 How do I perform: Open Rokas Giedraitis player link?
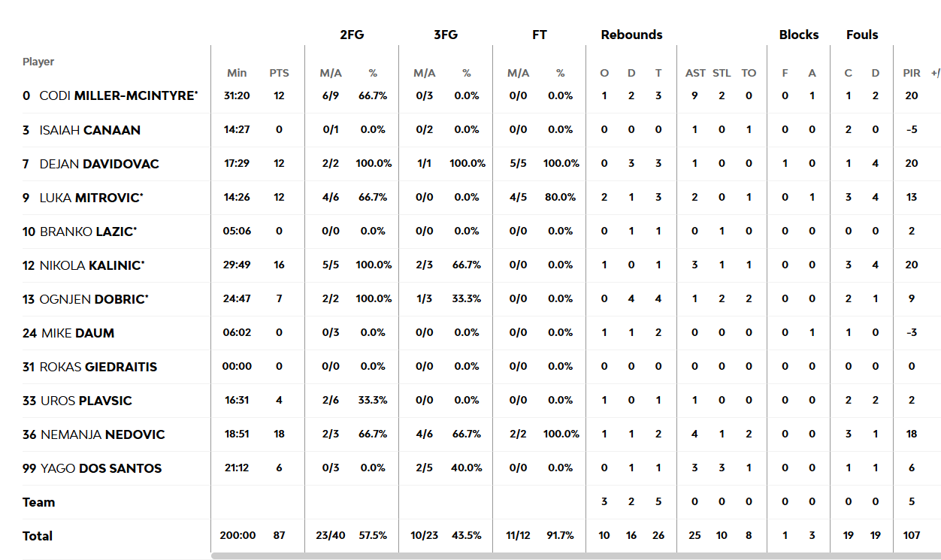point(98,367)
